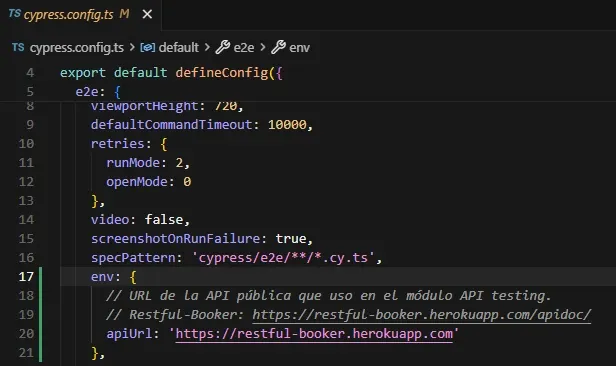Image resolution: width=616 pixels, height=366 pixels.
Task: Click breadcrumb chevron after cypress.config.ts
Action: pyautogui.click(x=132, y=47)
